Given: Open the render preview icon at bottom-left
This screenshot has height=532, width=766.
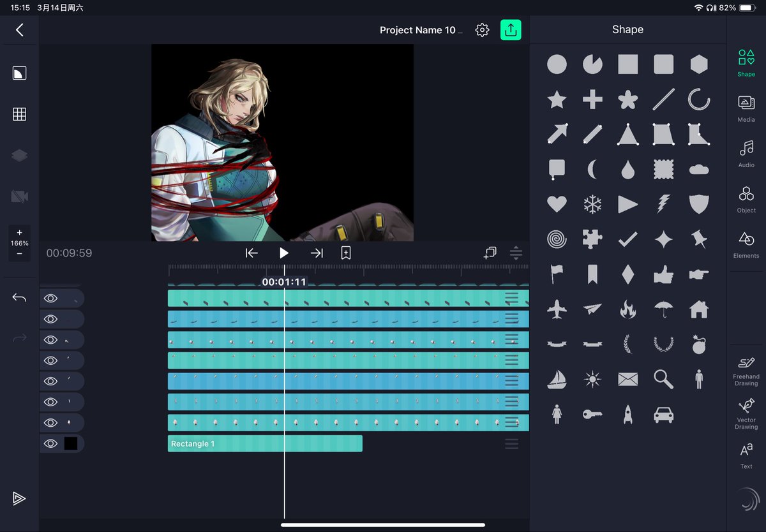Looking at the screenshot, I should (20, 498).
